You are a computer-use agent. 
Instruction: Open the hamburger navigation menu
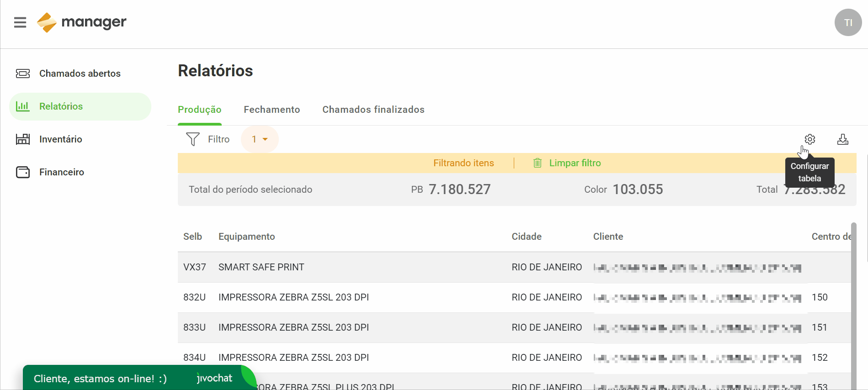pos(20,22)
